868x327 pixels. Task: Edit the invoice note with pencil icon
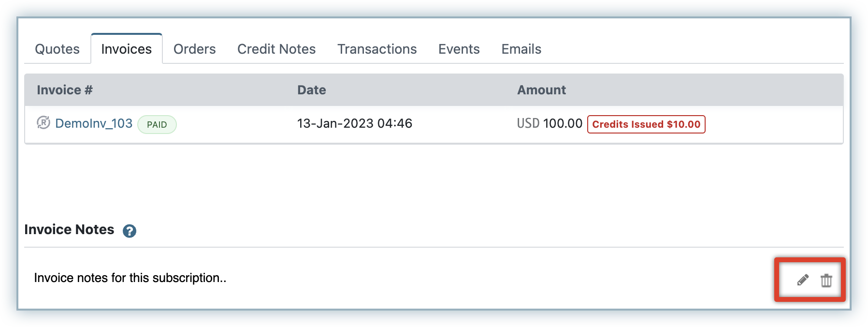(803, 280)
